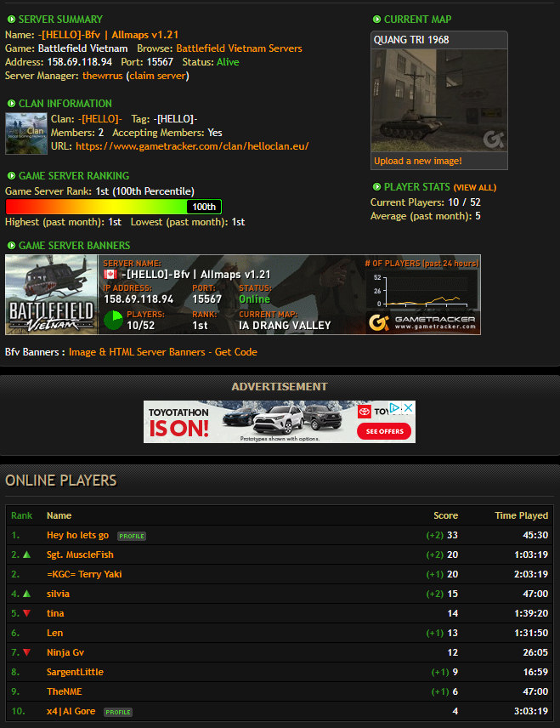
Task: Click the Game Server Ranking arrow icon
Action: point(11,176)
